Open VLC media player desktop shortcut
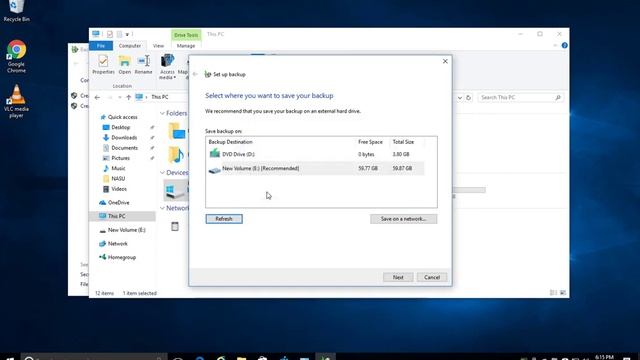Viewport: 640px width, 360px height. [x=16, y=101]
